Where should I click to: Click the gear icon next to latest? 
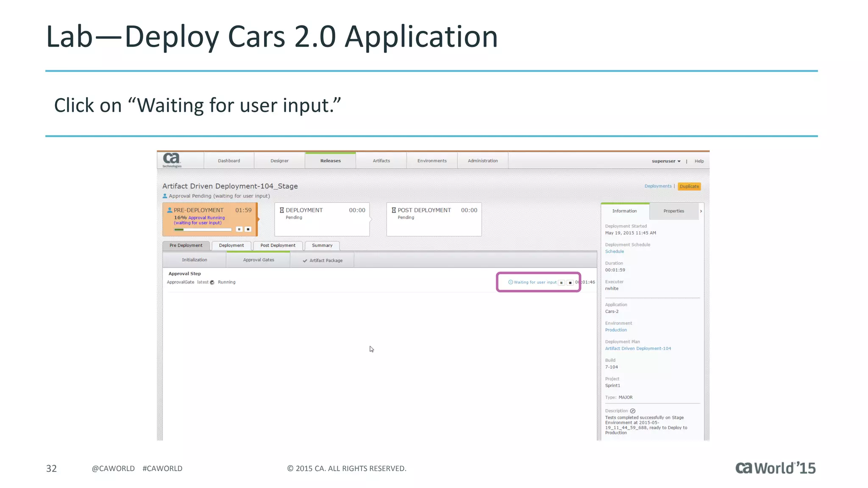[x=212, y=282]
